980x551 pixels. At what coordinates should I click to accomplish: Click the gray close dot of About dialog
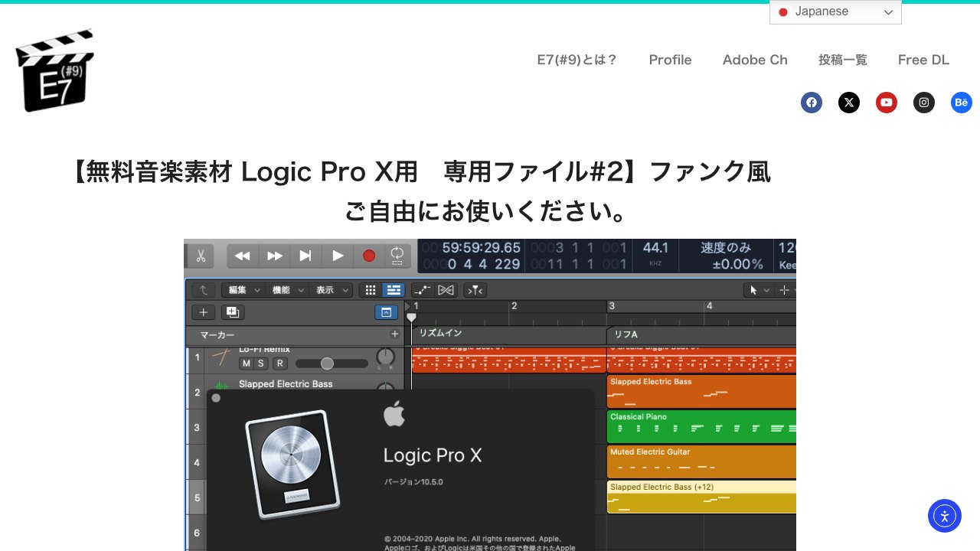click(216, 398)
